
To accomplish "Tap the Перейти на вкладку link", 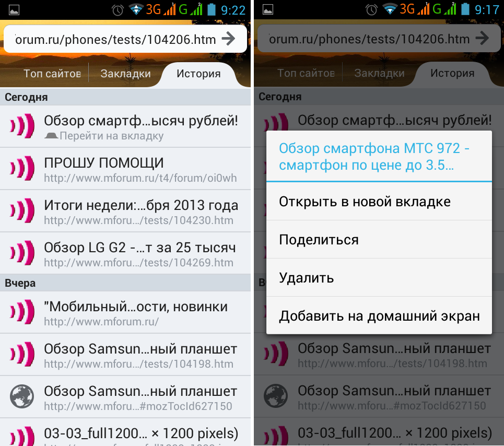I will point(111,136).
